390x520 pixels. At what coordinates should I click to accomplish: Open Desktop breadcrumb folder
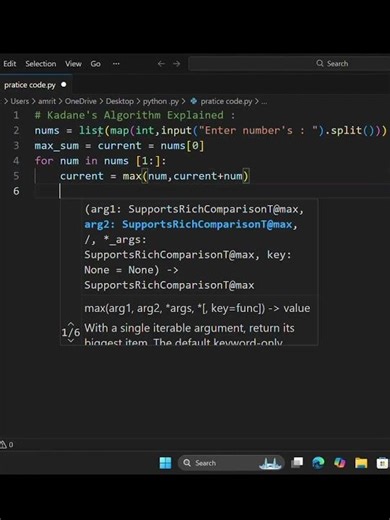(x=120, y=101)
